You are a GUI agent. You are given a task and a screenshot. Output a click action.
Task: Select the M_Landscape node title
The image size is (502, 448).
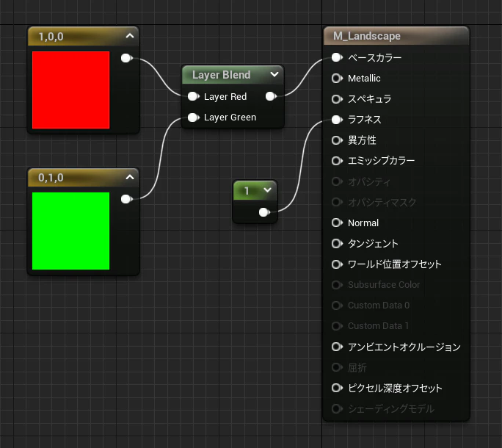(366, 36)
